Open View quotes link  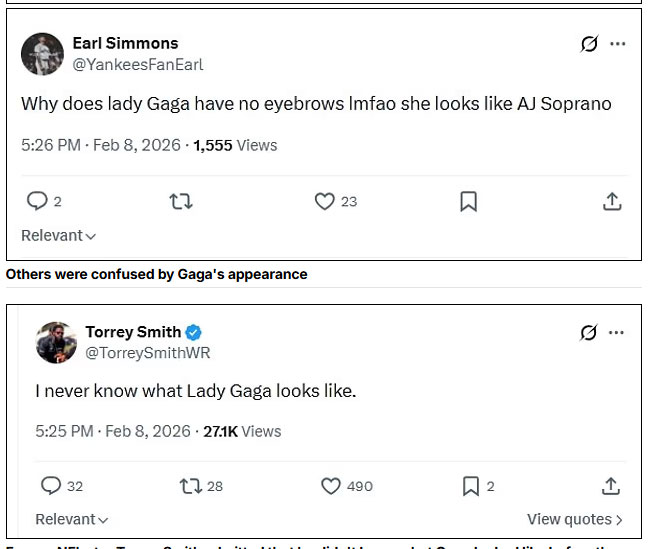pos(575,520)
